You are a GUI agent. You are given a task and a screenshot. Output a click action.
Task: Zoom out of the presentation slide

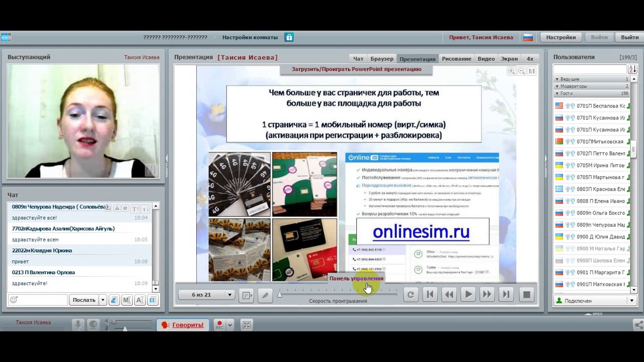[521, 71]
